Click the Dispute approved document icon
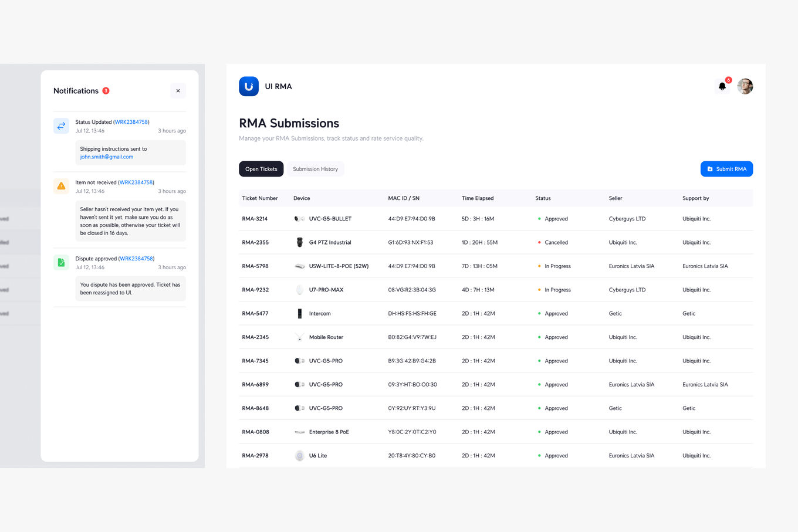Viewport: 798px width, 532px height. (x=61, y=262)
